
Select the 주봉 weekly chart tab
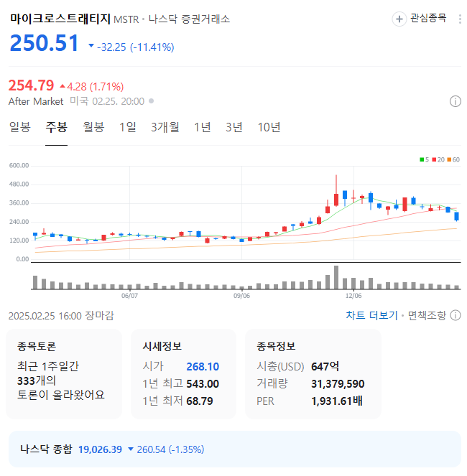tap(56, 127)
